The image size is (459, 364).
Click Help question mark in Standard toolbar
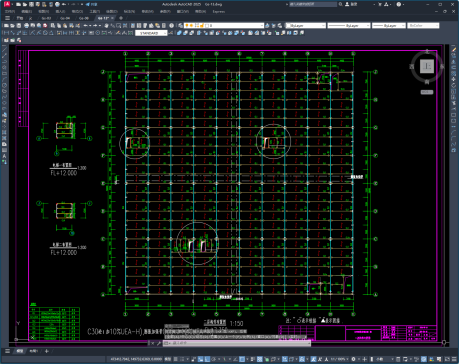(x=171, y=25)
